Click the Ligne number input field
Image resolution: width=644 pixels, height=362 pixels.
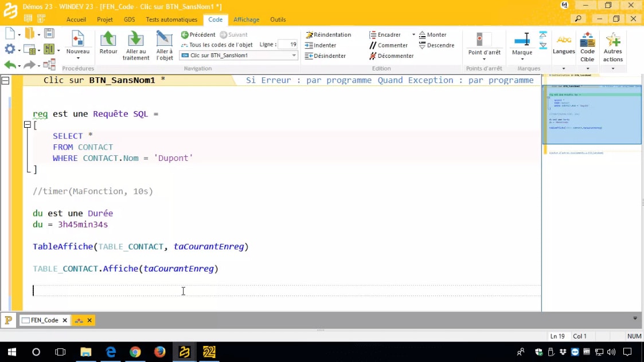pos(288,45)
